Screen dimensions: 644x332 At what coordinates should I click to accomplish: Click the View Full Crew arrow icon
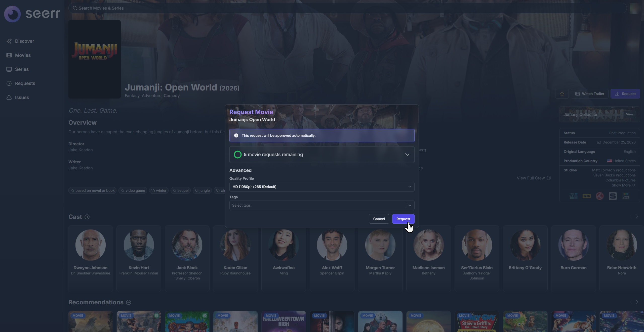[x=549, y=178]
